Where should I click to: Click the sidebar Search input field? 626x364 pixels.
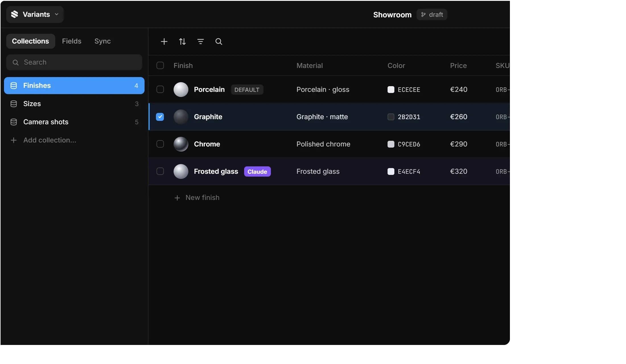pyautogui.click(x=74, y=62)
